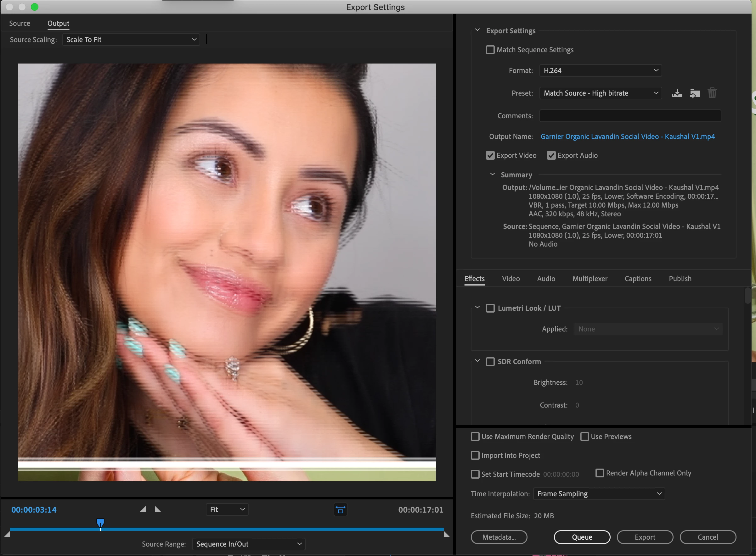Switch to the Source tab
The height and width of the screenshot is (556, 756).
(20, 23)
